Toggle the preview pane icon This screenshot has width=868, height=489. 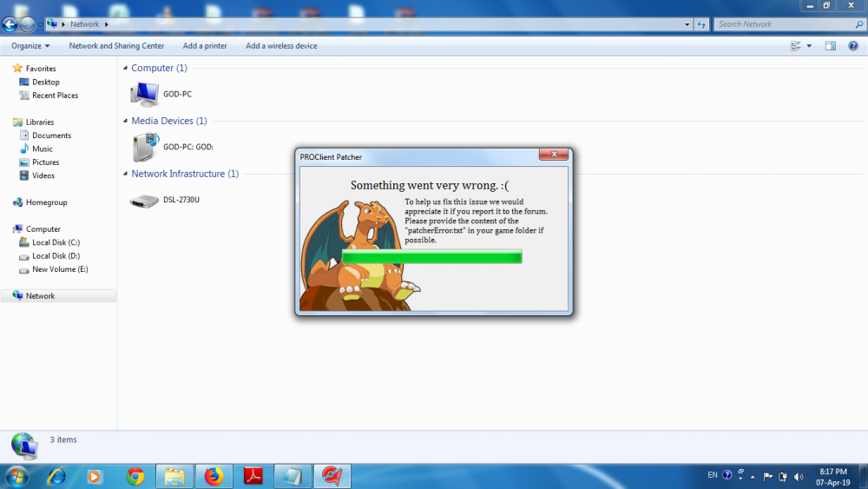tap(830, 46)
